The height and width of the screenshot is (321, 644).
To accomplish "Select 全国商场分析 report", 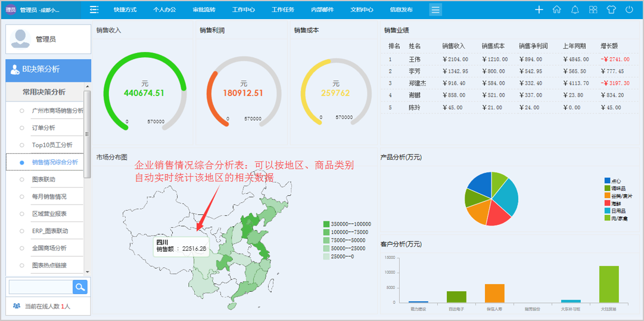I will pyautogui.click(x=49, y=248).
